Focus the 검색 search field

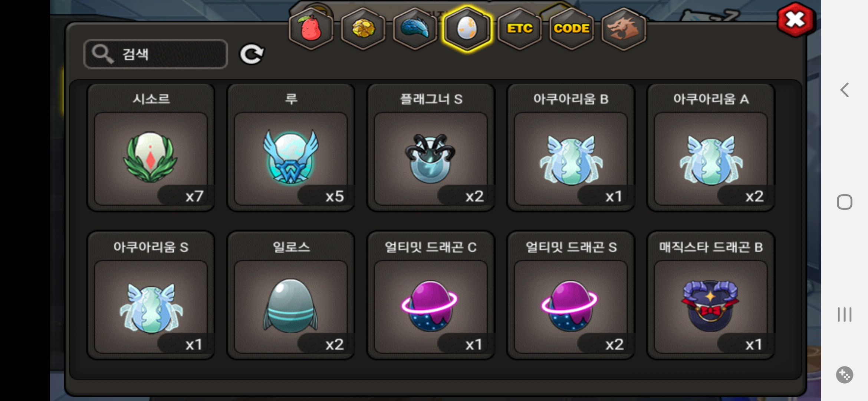coord(155,54)
